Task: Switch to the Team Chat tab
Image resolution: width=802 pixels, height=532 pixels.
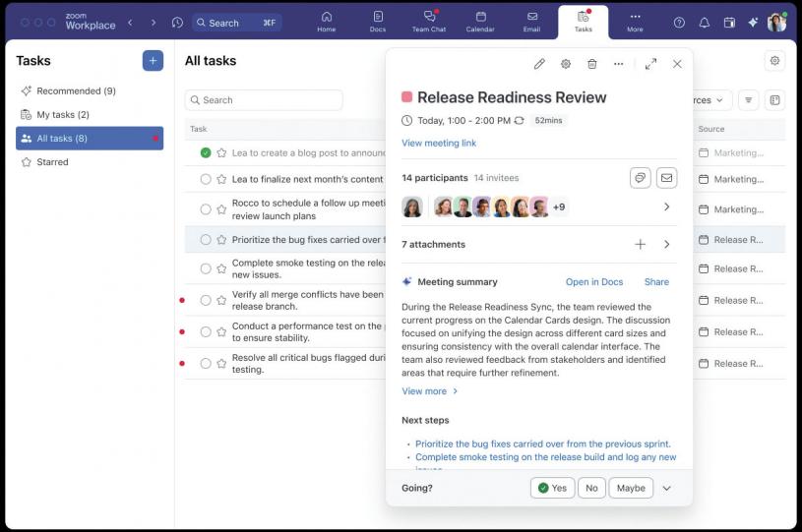Action: 429,22
